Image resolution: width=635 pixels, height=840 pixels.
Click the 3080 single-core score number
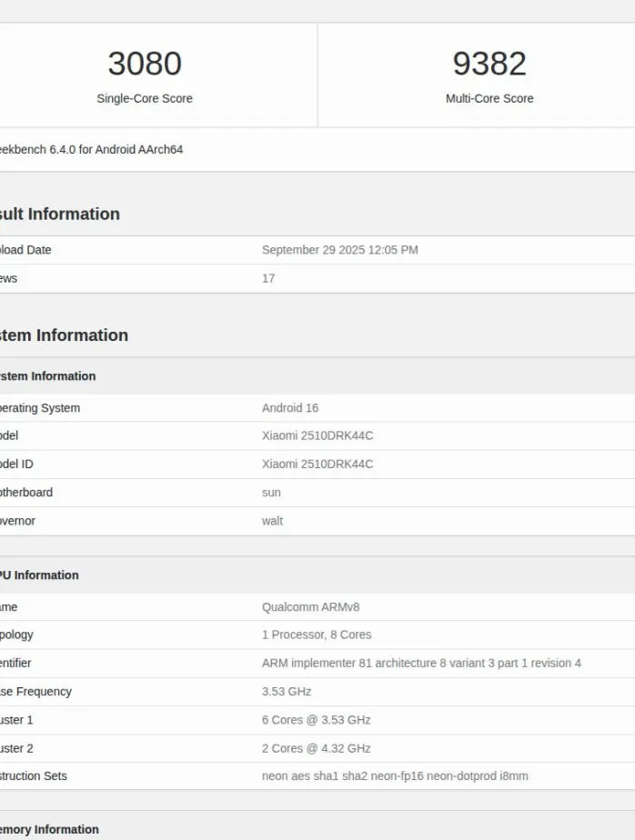click(145, 64)
